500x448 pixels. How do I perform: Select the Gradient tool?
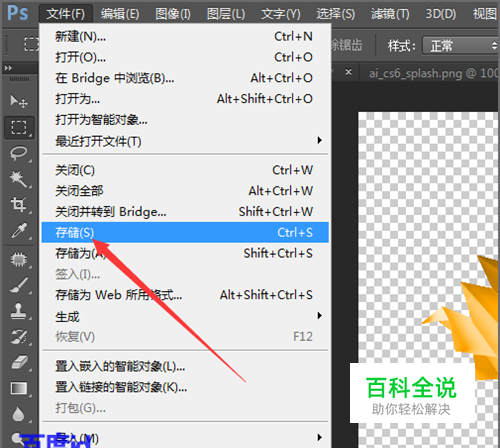point(19,388)
